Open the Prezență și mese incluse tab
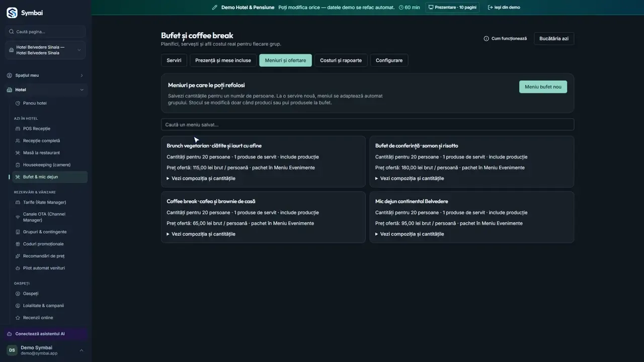The height and width of the screenshot is (362, 644). 223,60
